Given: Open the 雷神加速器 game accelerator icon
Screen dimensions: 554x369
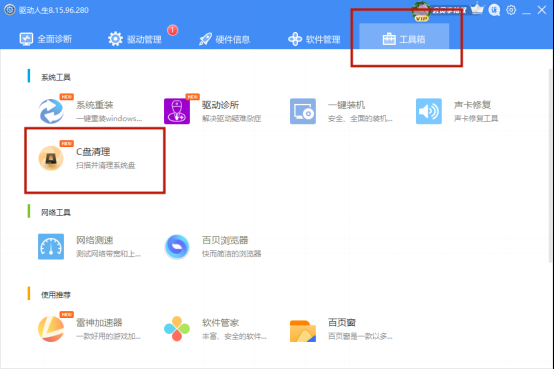Looking at the screenshot, I should coord(51,329).
